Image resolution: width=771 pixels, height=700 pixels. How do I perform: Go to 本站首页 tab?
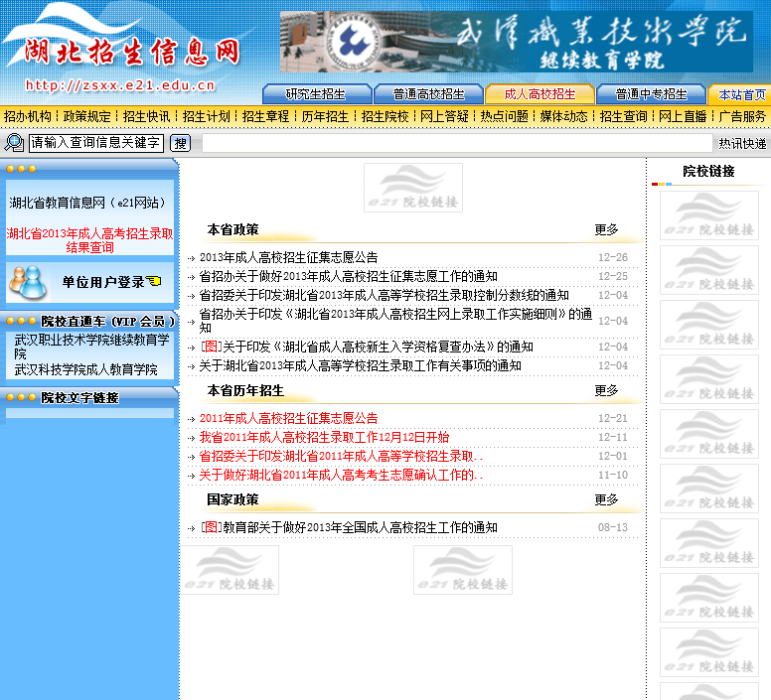click(x=741, y=94)
